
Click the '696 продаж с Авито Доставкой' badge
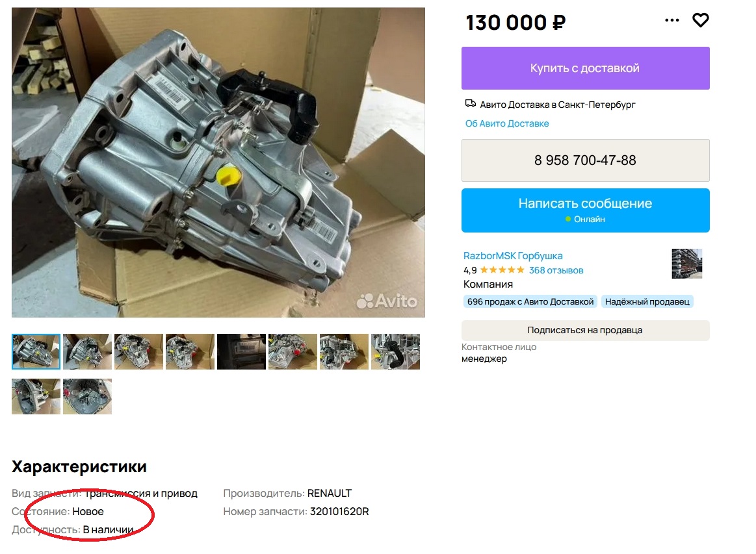pos(530,301)
